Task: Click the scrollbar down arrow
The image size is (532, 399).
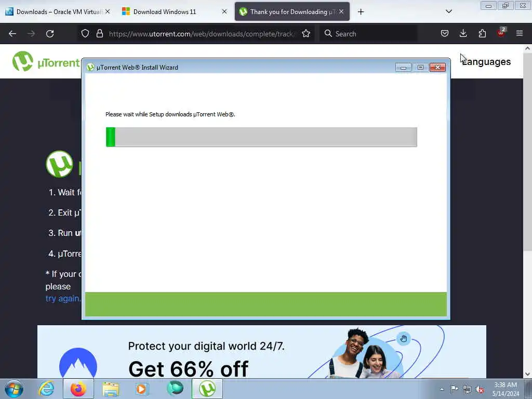Action: (x=527, y=374)
